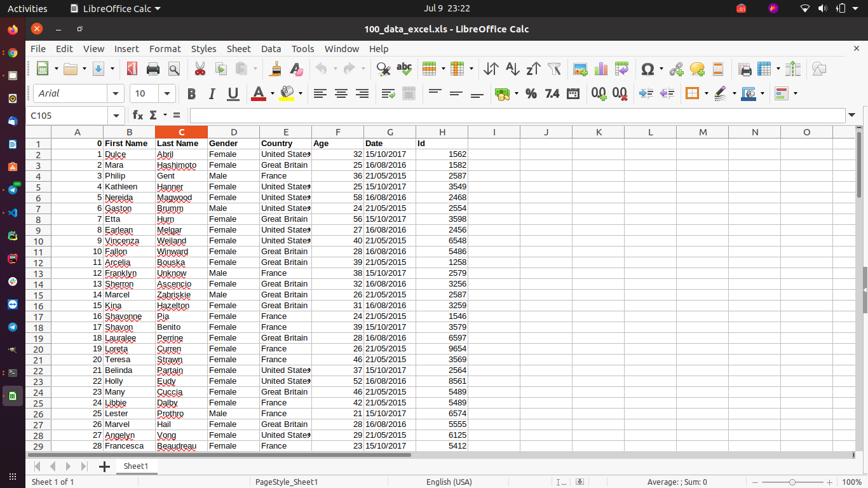This screenshot has width=868, height=488.
Task: Open the Function Wizard (fx) icon
Action: [x=137, y=115]
